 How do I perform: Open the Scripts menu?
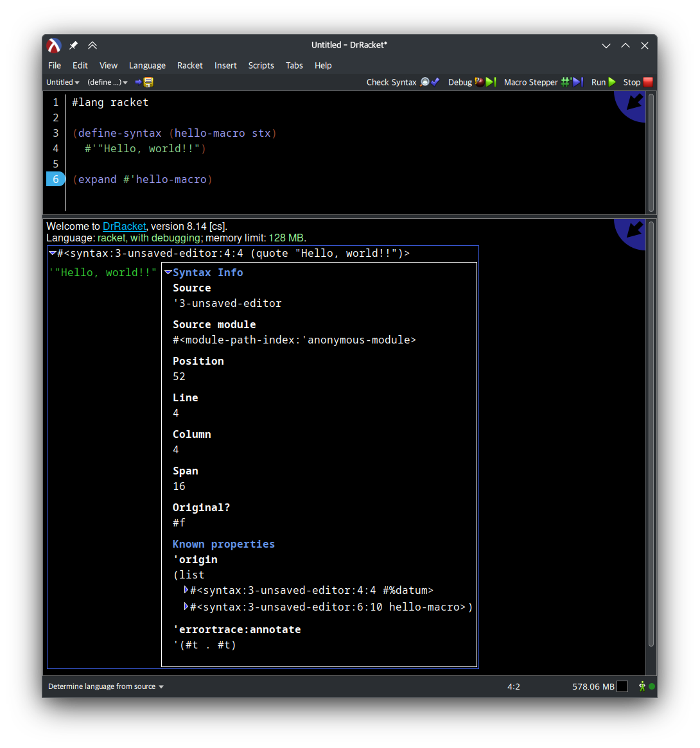(261, 65)
